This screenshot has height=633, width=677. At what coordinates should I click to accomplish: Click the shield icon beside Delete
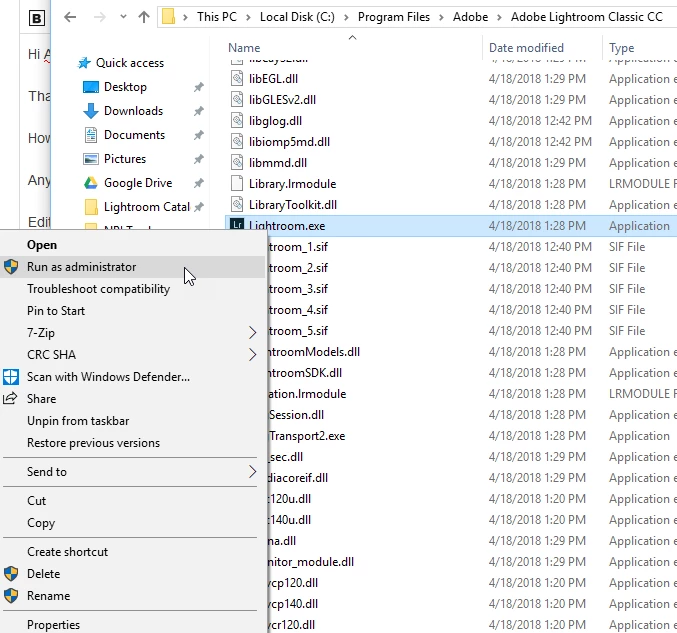(x=11, y=574)
